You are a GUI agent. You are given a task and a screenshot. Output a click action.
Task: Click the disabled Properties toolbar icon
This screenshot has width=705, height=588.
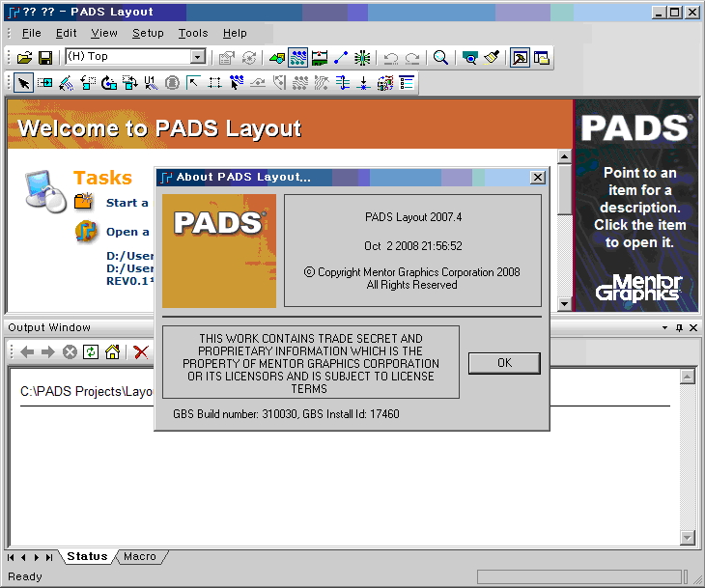coord(226,58)
